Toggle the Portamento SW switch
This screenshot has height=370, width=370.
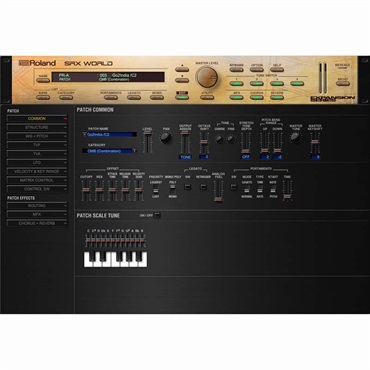[234, 187]
